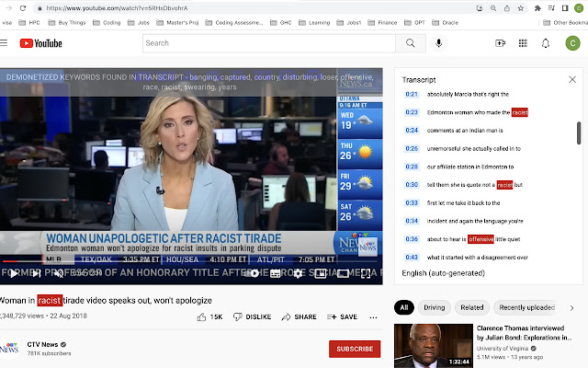Viewport: 588px width, 368px height.
Task: Go to the YouTube home logo
Action: [40, 43]
